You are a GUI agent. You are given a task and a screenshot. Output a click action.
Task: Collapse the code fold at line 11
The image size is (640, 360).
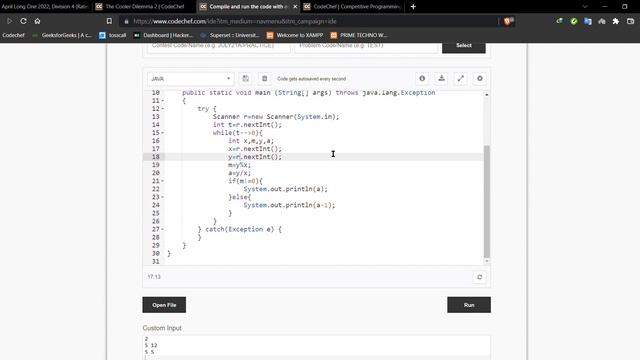[163, 101]
